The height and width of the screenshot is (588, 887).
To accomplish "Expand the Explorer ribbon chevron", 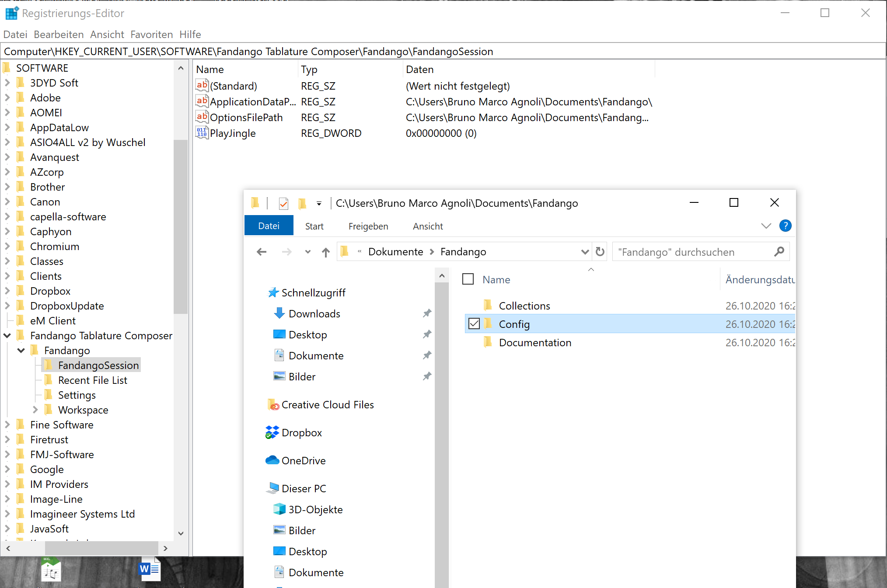I will click(766, 226).
